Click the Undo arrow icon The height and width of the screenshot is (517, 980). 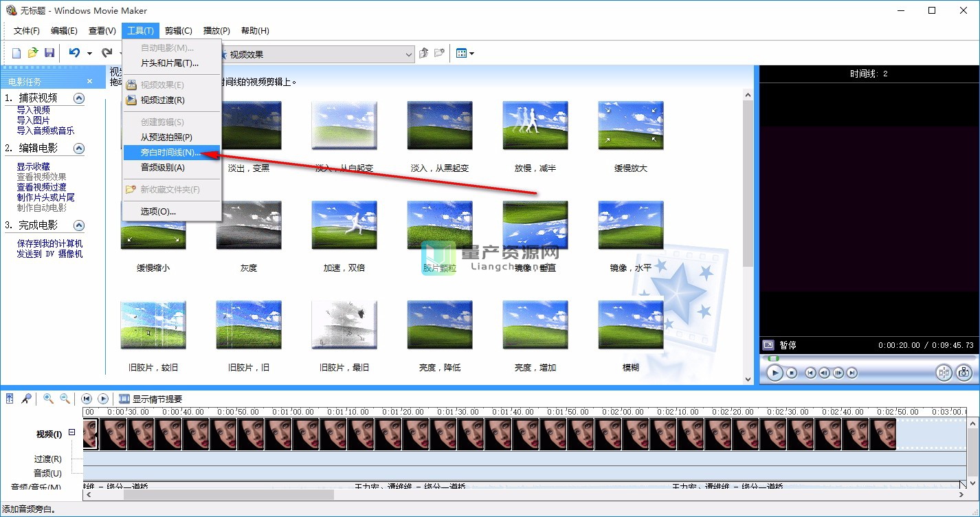coord(74,53)
